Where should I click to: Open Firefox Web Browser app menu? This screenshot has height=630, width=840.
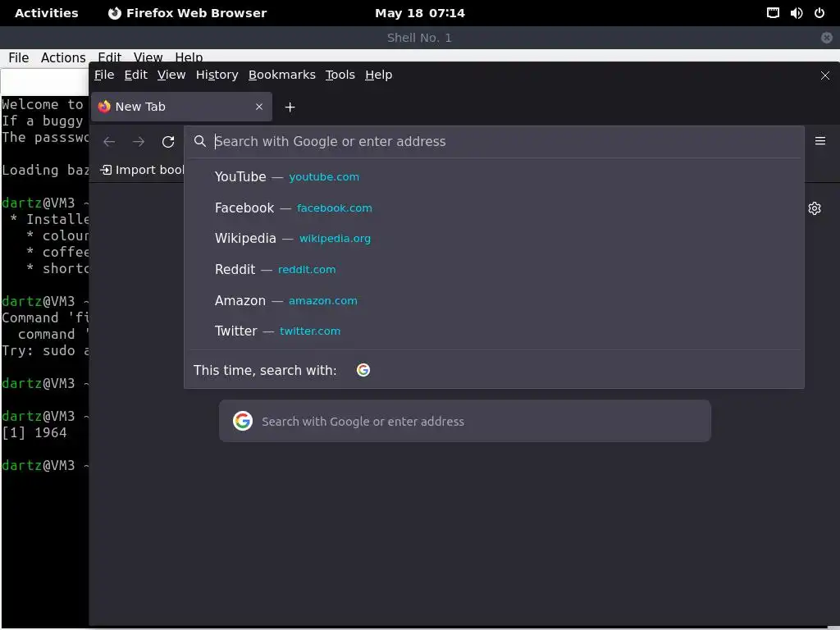(x=188, y=13)
